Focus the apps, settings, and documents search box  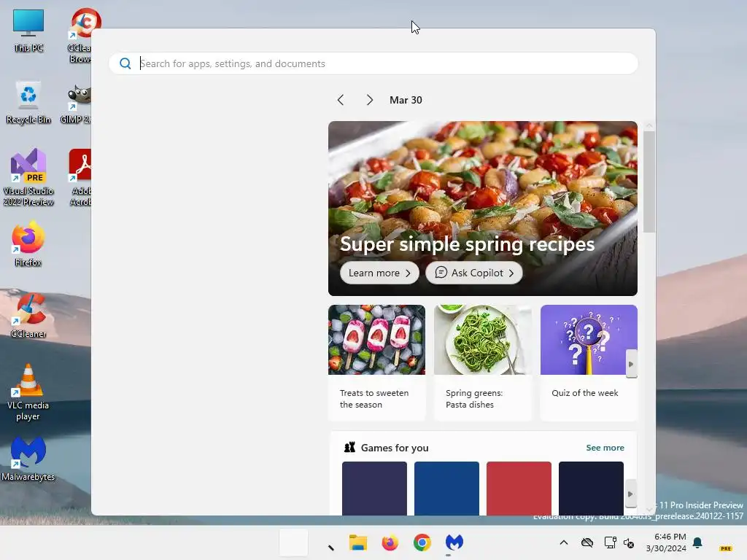click(x=373, y=63)
